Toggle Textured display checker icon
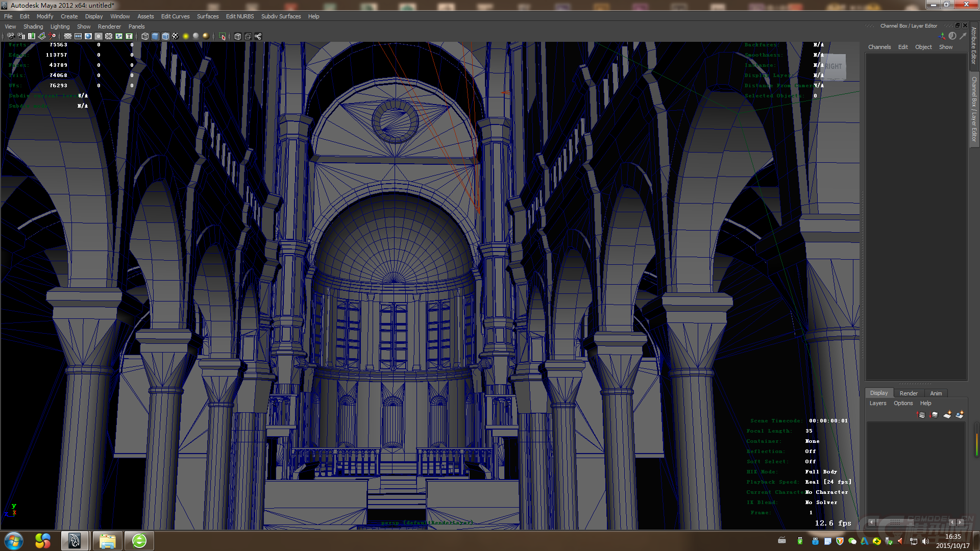Viewport: 980px width, 551px height. tap(176, 36)
